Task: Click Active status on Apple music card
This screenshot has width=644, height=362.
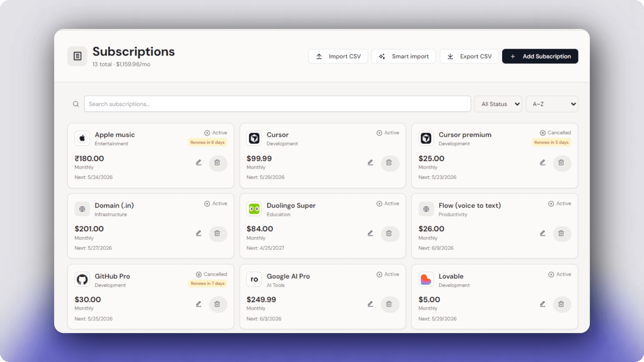Action: [216, 133]
